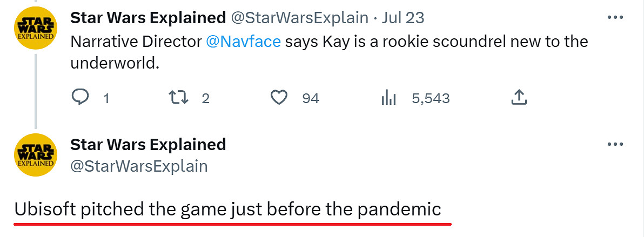Open view analytics bar-chart icon
Screen dimensions: 644x237
(389, 98)
